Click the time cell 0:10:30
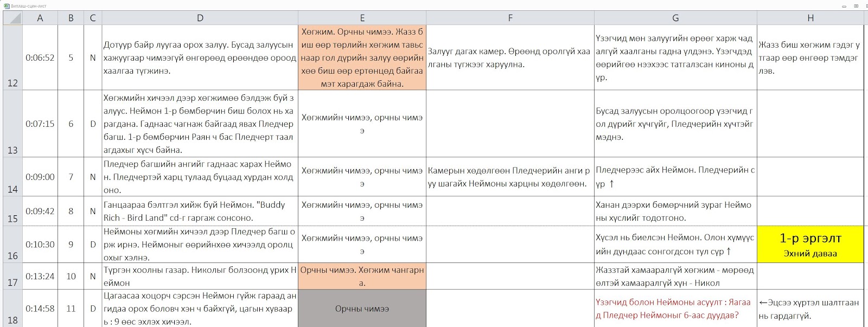This screenshot has height=327, width=868. click(40, 245)
